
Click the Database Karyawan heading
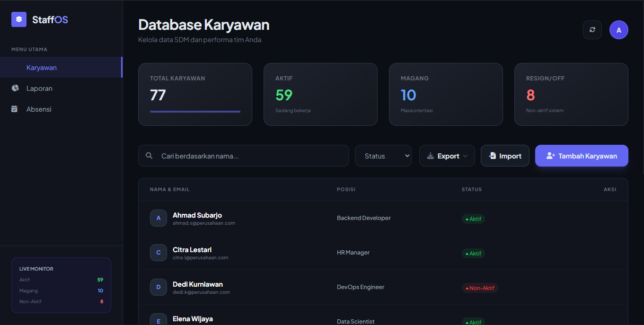pyautogui.click(x=204, y=25)
